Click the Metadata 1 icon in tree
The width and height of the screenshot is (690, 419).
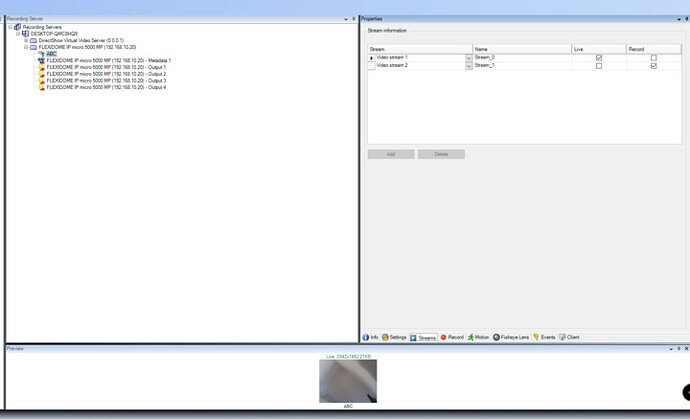pyautogui.click(x=41, y=60)
